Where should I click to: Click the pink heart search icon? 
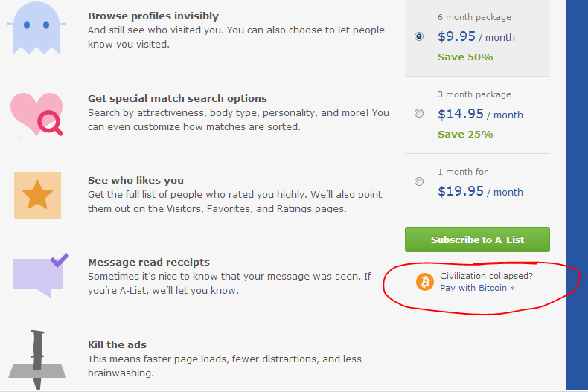coord(36,115)
